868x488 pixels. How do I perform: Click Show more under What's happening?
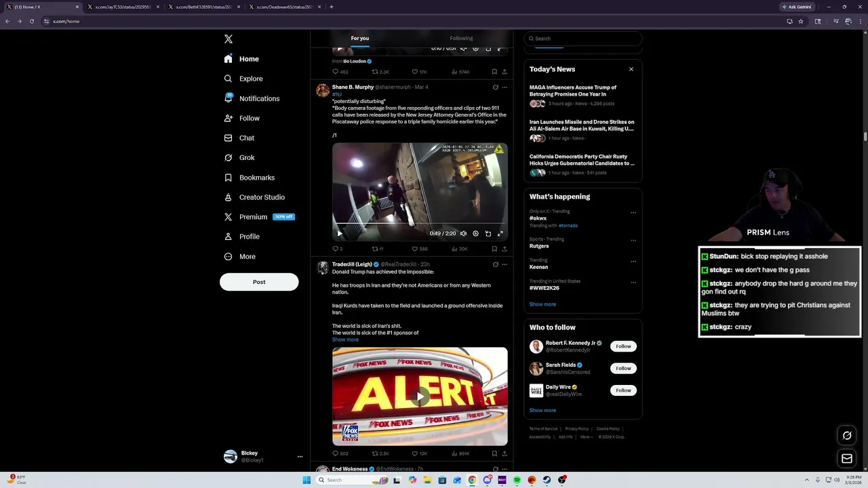[x=542, y=304]
